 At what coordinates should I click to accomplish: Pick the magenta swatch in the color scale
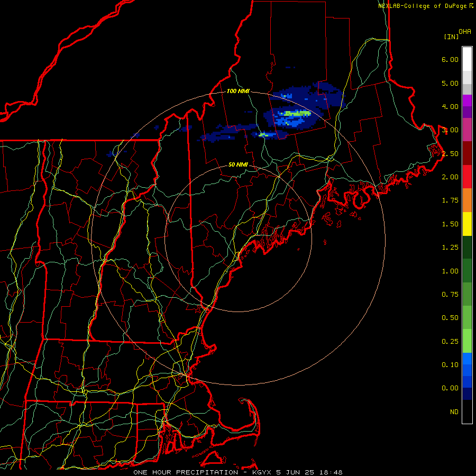467,100
